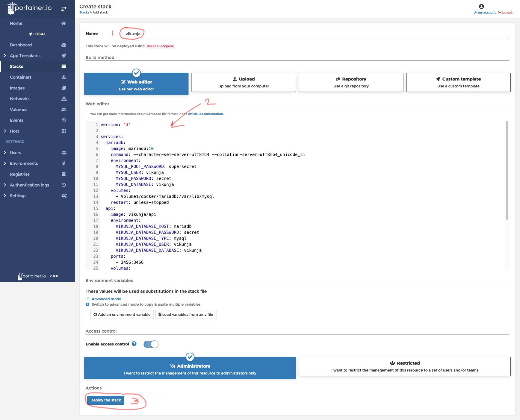Click Deploy the stack button
Image resolution: width=520 pixels, height=420 pixels.
click(105, 400)
